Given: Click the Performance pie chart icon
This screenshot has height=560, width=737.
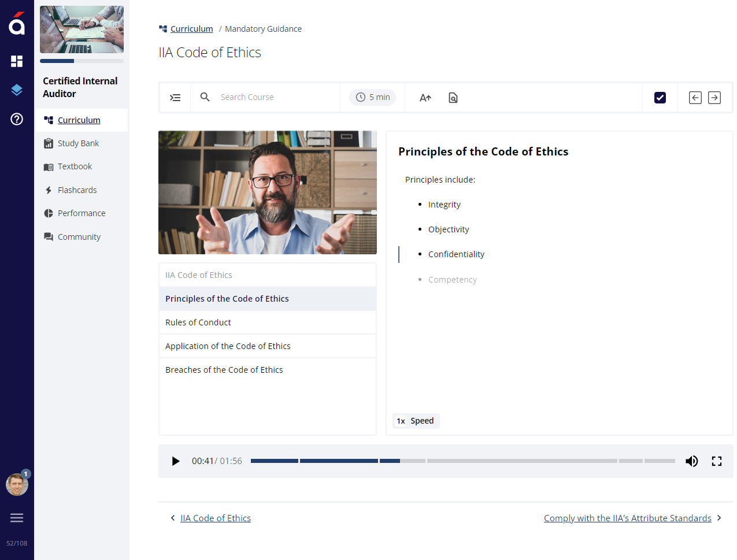Looking at the screenshot, I should (47, 213).
